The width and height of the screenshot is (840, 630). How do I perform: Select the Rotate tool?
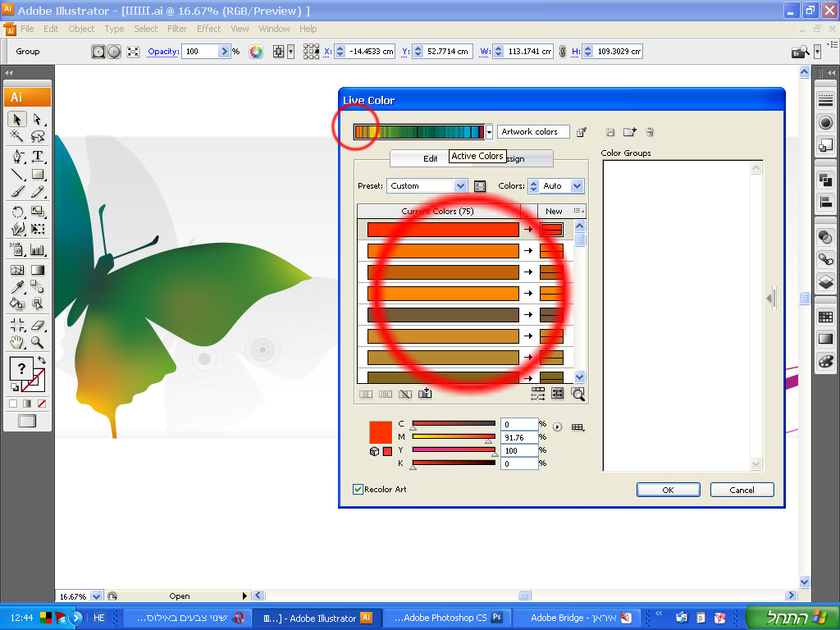click(x=17, y=212)
